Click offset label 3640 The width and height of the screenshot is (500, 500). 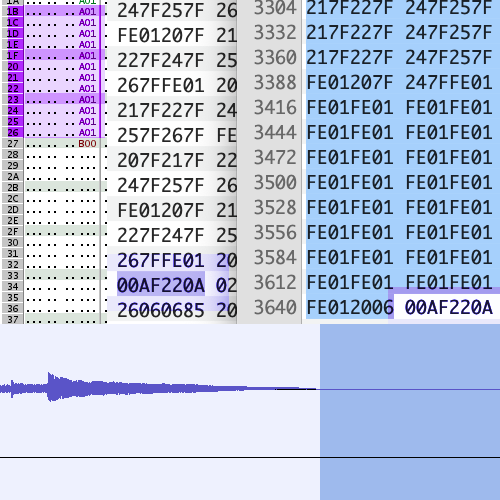coord(275,307)
